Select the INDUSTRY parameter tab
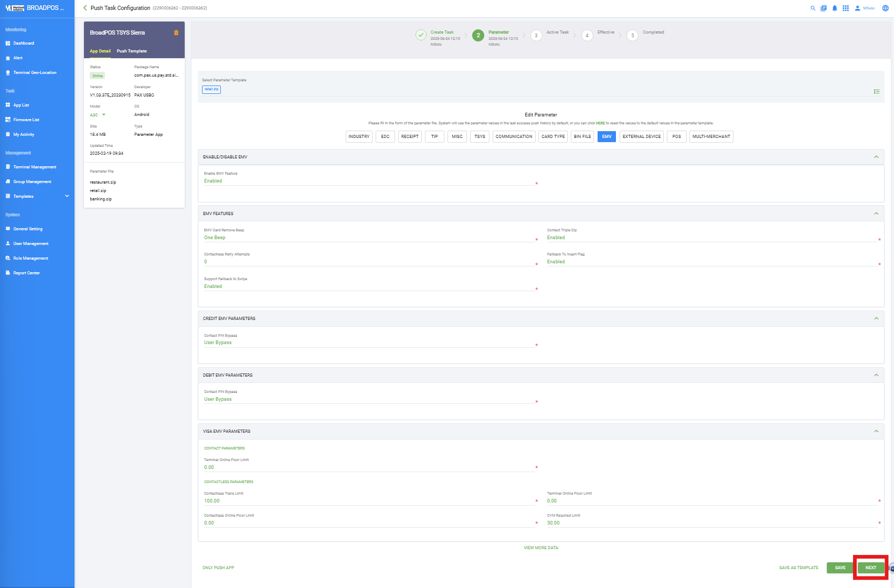 pos(359,136)
